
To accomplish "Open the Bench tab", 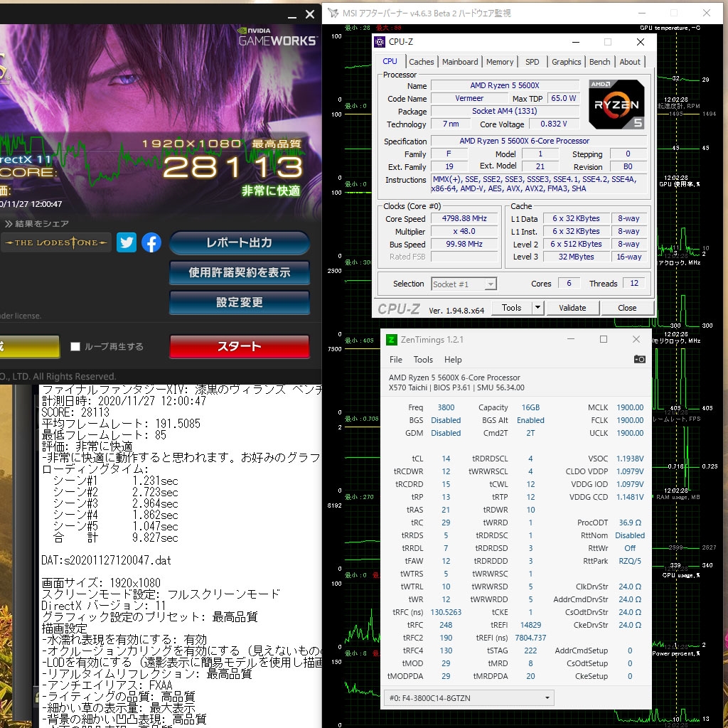I will pyautogui.click(x=599, y=62).
